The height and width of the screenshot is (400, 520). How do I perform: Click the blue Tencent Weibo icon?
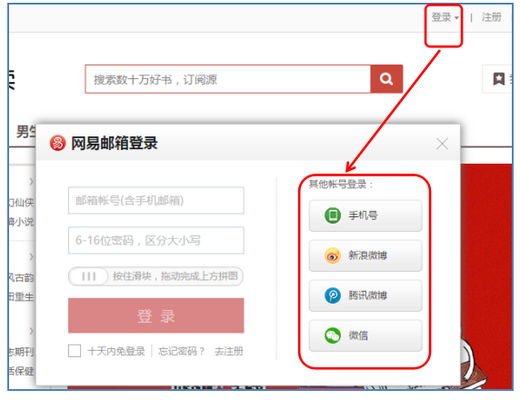click(x=332, y=296)
